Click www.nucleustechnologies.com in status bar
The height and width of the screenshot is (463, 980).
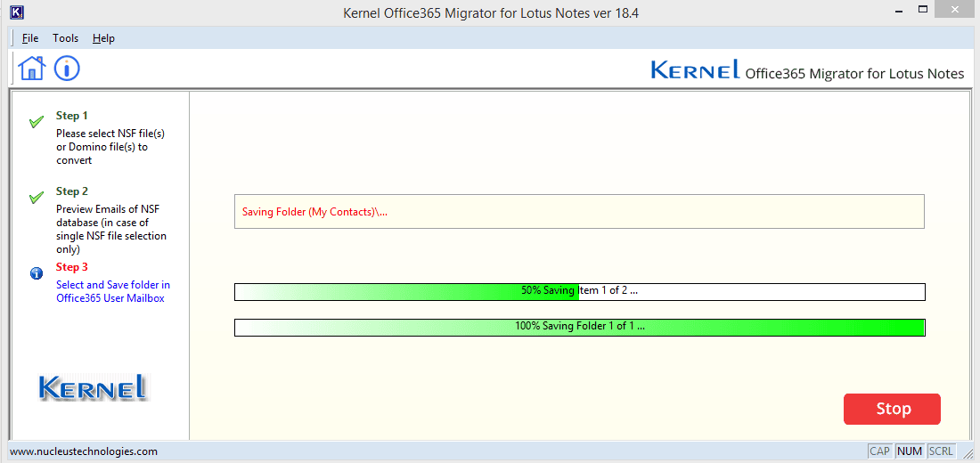[84, 451]
